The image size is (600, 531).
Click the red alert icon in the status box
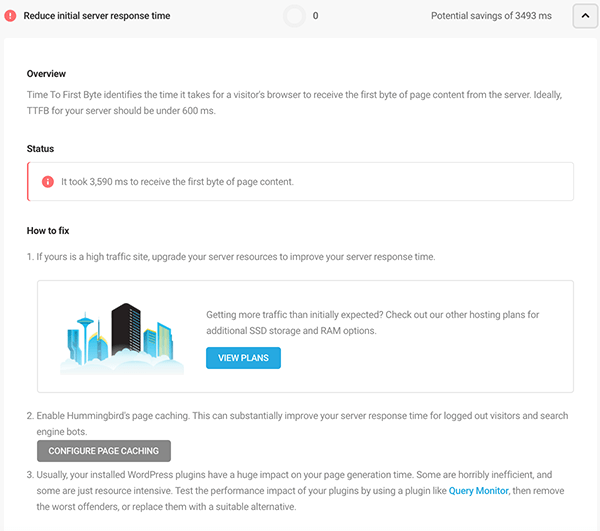[x=47, y=182]
